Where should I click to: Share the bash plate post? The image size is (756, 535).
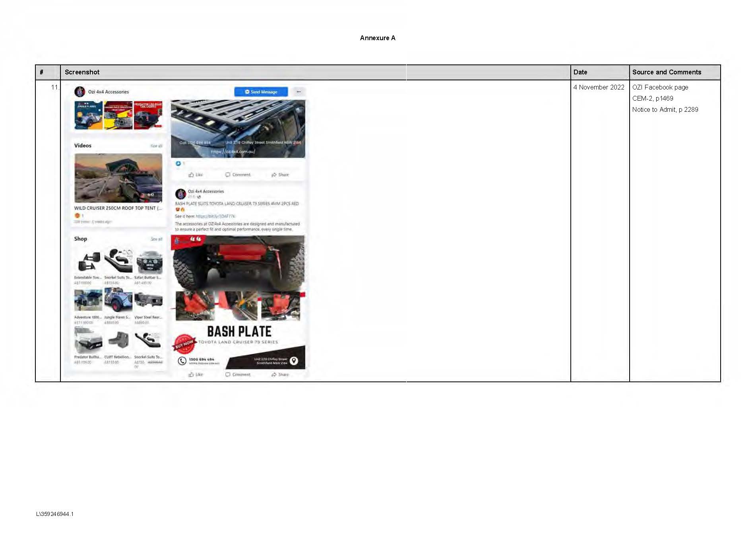280,374
